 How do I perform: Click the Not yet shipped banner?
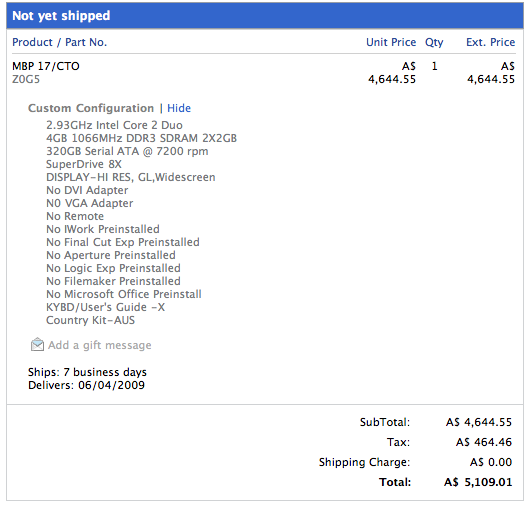[x=265, y=16]
